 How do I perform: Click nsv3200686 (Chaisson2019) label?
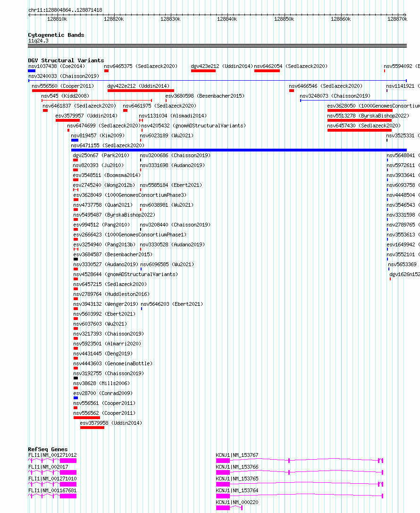(x=175, y=155)
